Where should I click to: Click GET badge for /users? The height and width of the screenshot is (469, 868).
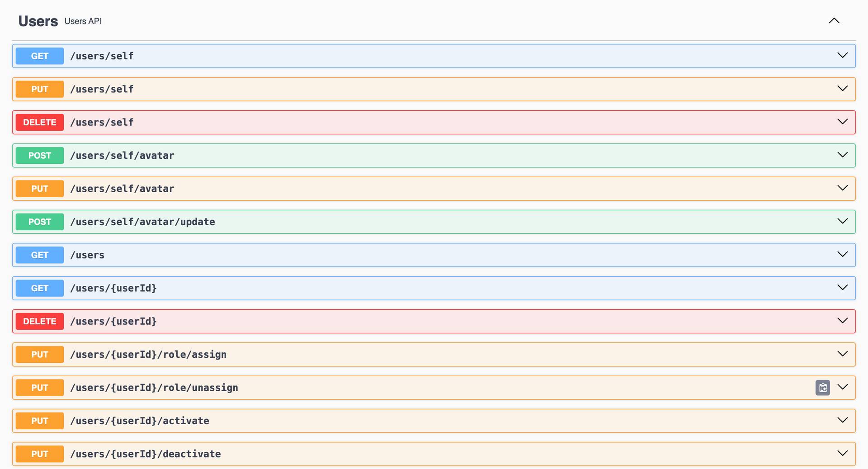click(x=40, y=255)
